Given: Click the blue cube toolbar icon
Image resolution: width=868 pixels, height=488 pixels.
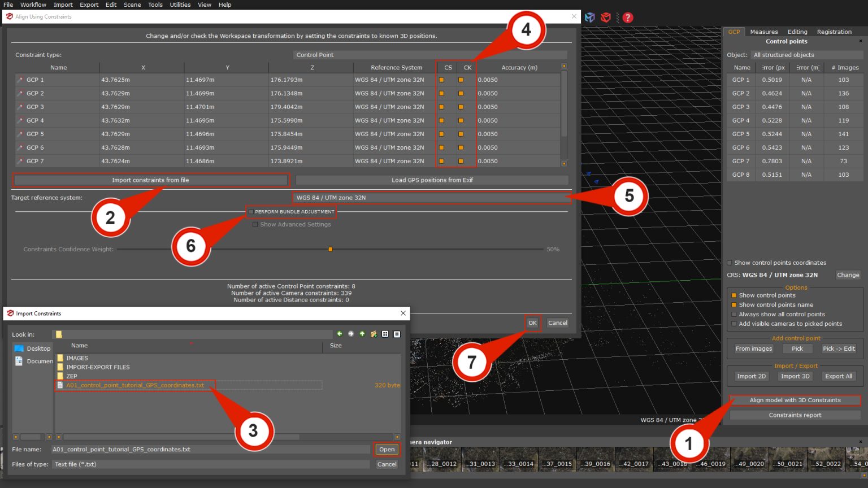Looking at the screenshot, I should point(590,18).
